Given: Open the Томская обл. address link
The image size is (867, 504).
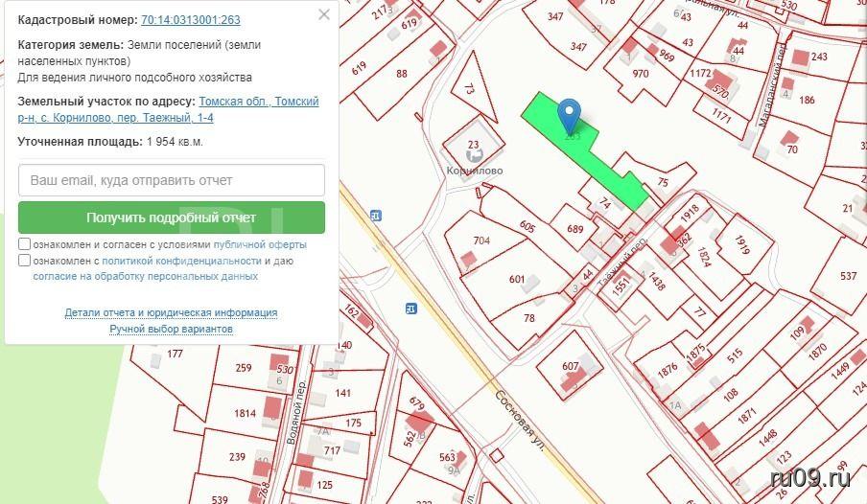Looking at the screenshot, I should [233, 102].
